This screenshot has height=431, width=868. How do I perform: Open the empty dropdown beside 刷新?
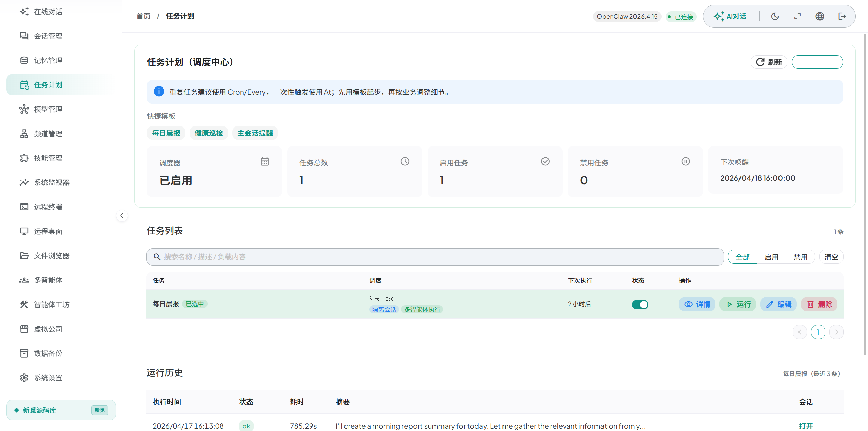pyautogui.click(x=817, y=62)
